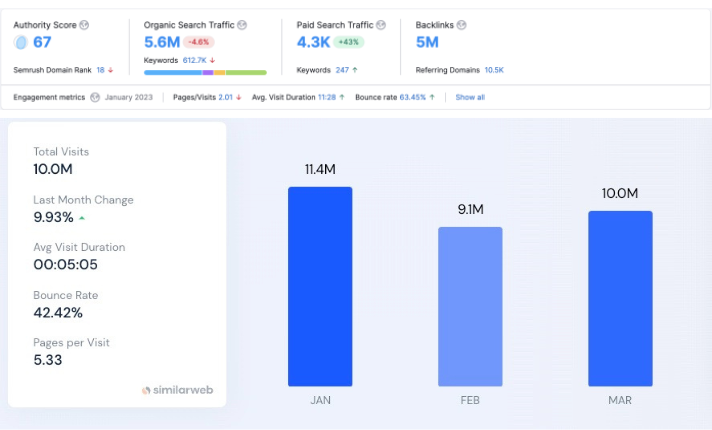Click Bounce rate value 63.45%
The width and height of the screenshot is (712, 430).
[413, 97]
